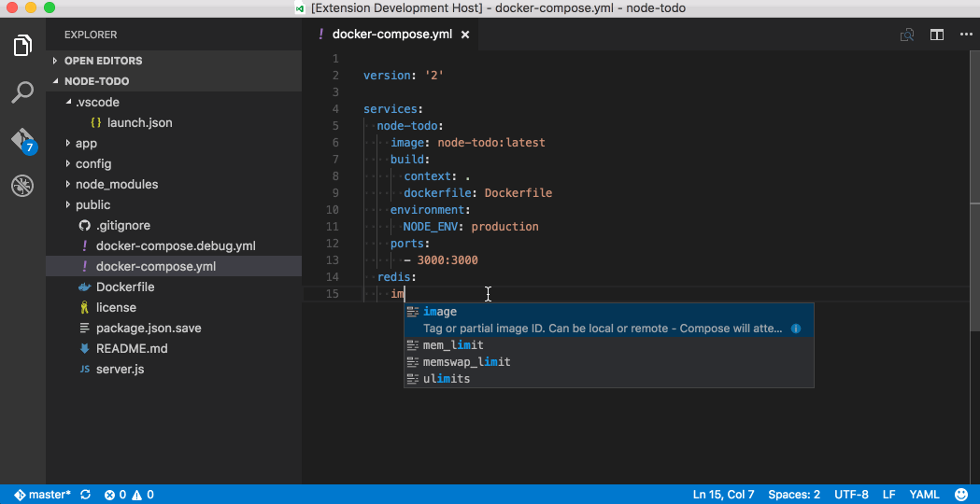The image size is (980, 504).
Task: Click the 'version' key in editor
Action: (x=387, y=76)
